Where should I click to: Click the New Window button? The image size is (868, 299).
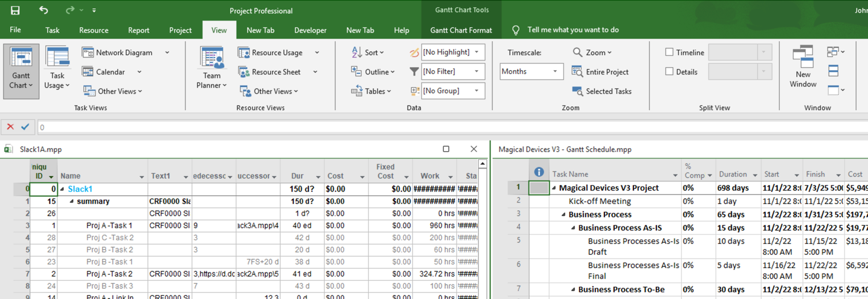point(803,67)
